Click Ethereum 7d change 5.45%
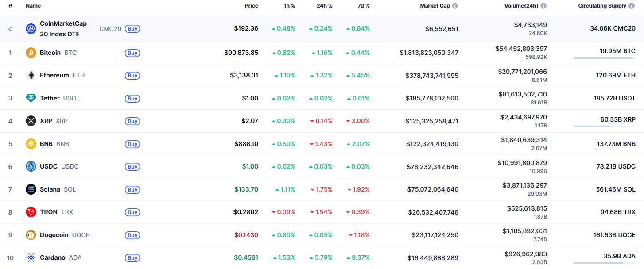Screen dimensions: 644x269 [358, 76]
